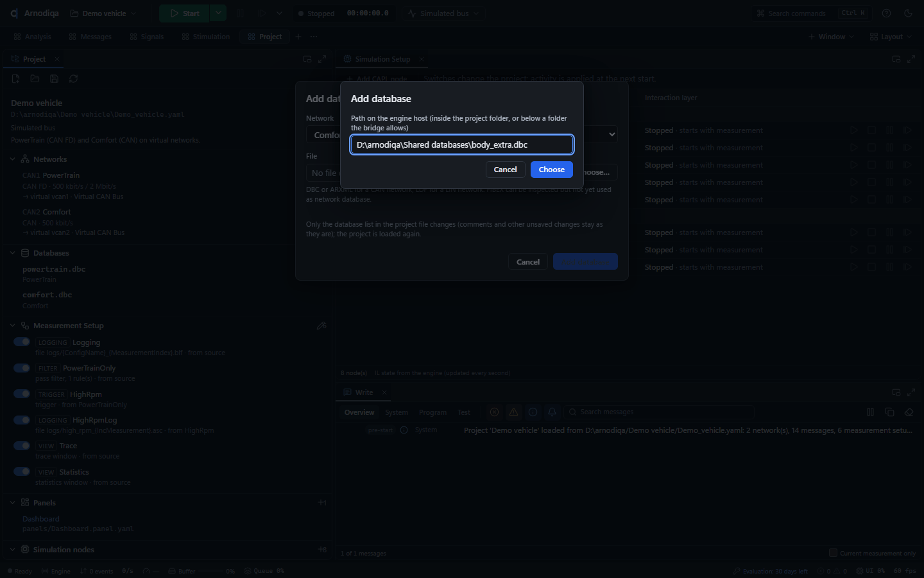Confirm the path with the Choose button
Screen dimensions: 924x578
pyautogui.click(x=551, y=170)
